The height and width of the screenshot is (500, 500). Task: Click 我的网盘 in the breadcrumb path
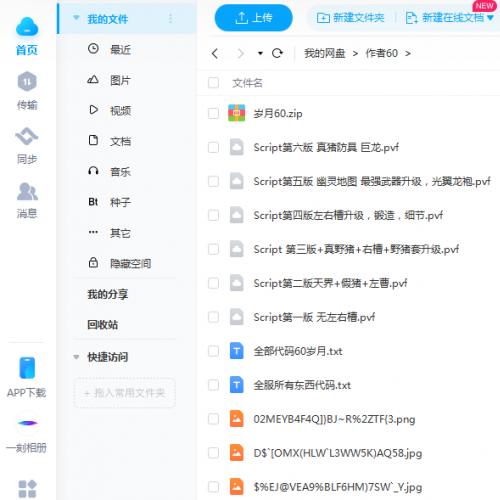324,53
